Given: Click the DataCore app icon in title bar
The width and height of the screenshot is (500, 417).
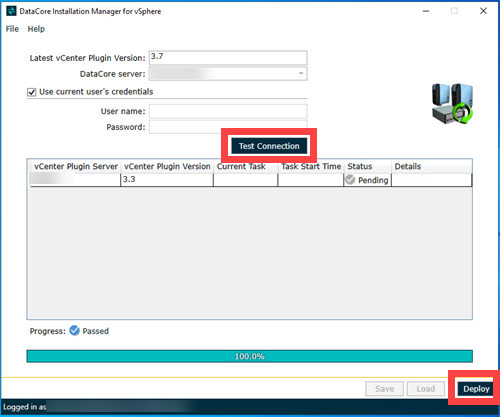Looking at the screenshot, I should coord(11,11).
